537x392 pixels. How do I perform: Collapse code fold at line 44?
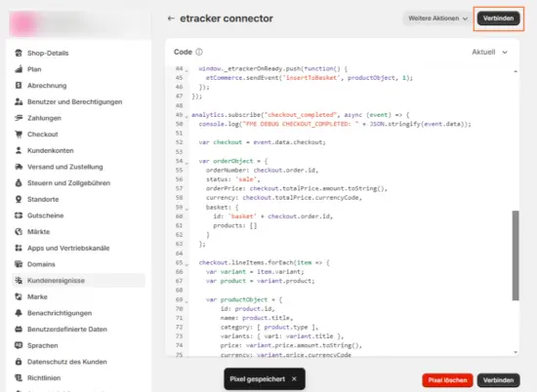[x=186, y=70]
